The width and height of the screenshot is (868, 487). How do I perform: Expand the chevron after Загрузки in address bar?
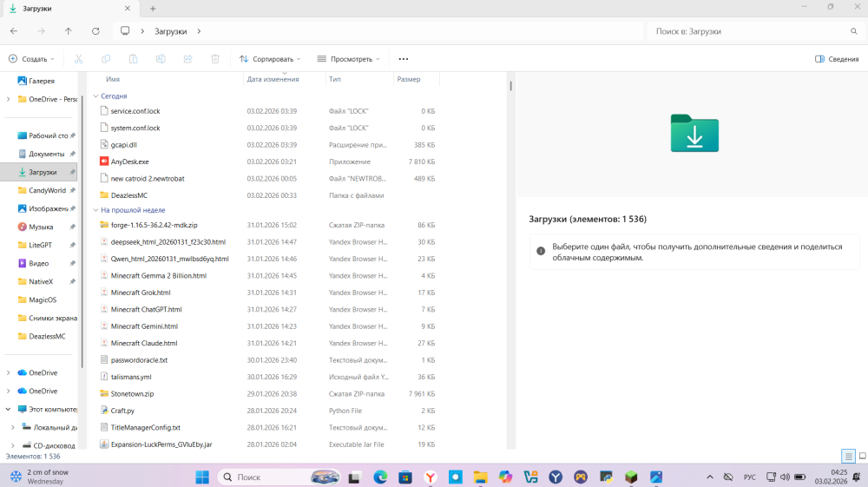(x=199, y=31)
